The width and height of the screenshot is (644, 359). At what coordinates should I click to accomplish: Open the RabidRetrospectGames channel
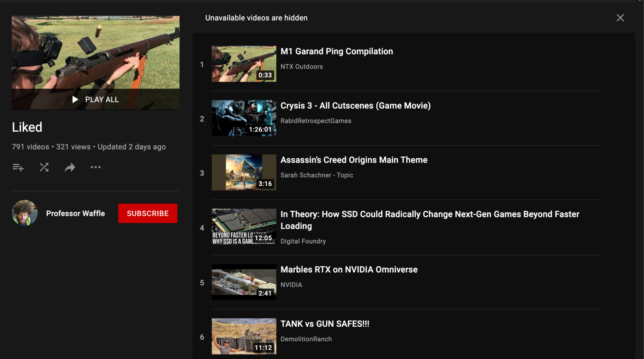point(316,121)
